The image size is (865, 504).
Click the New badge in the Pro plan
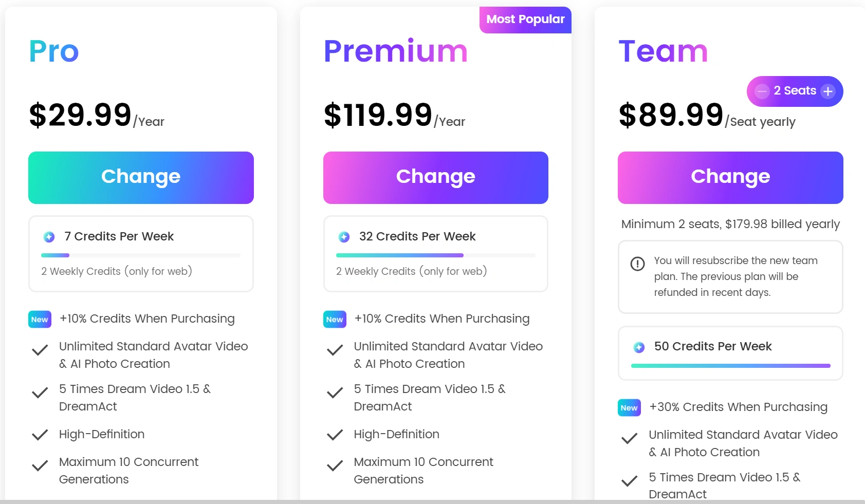(x=40, y=319)
